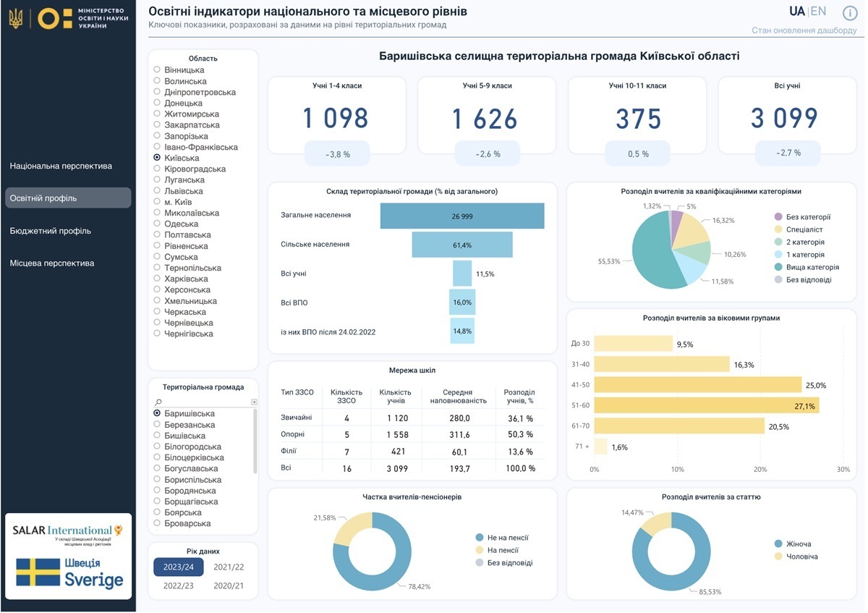Click the magnifier icon in community search
868x613 pixels.
tap(158, 402)
